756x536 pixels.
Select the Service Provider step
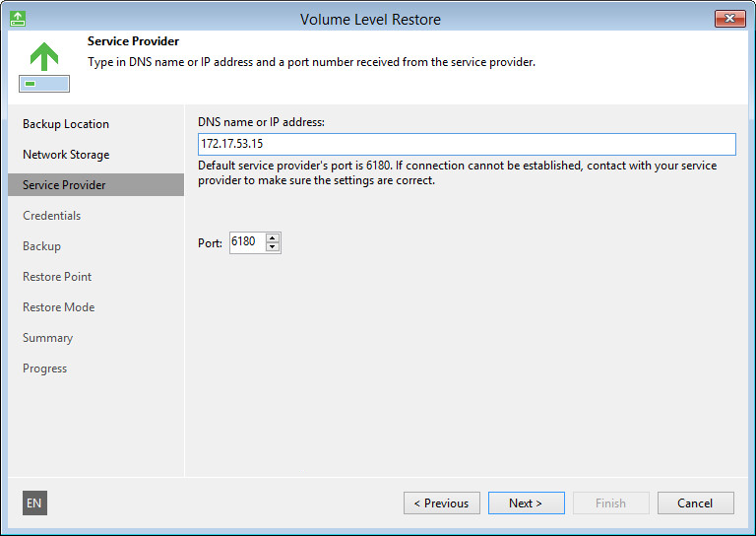point(64,185)
